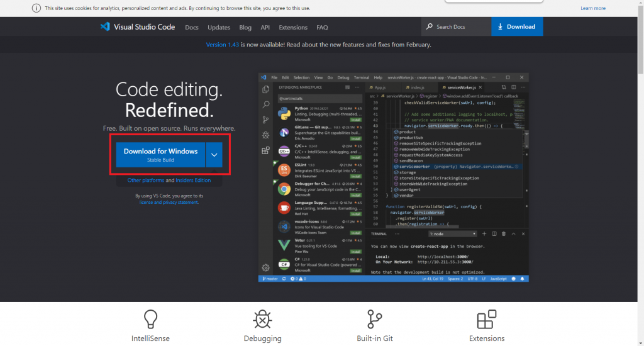Switch to the App.js editor tab

(377, 87)
